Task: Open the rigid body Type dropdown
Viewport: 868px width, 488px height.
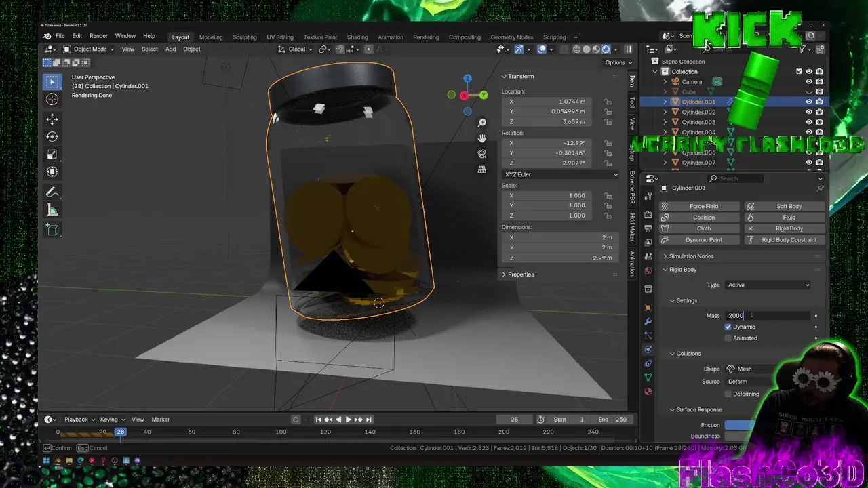Action: [x=768, y=285]
